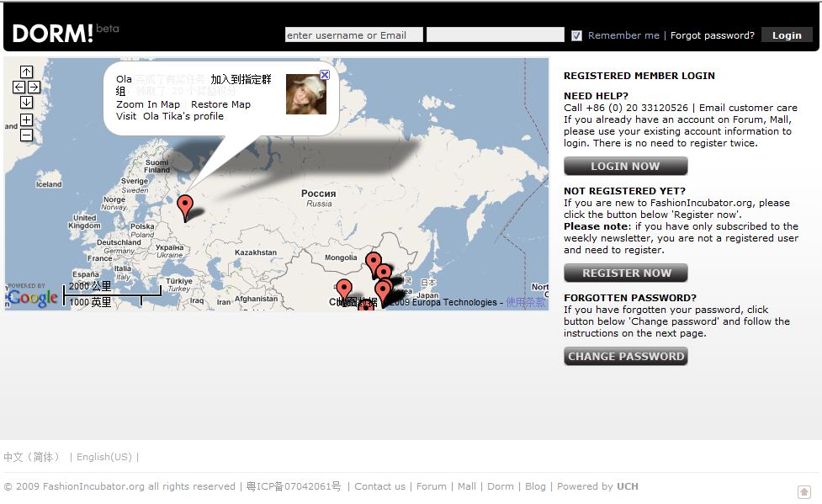This screenshot has height=504, width=822.
Task: Open Ola Tika's profile photo thumbnail
Action: pos(306,94)
